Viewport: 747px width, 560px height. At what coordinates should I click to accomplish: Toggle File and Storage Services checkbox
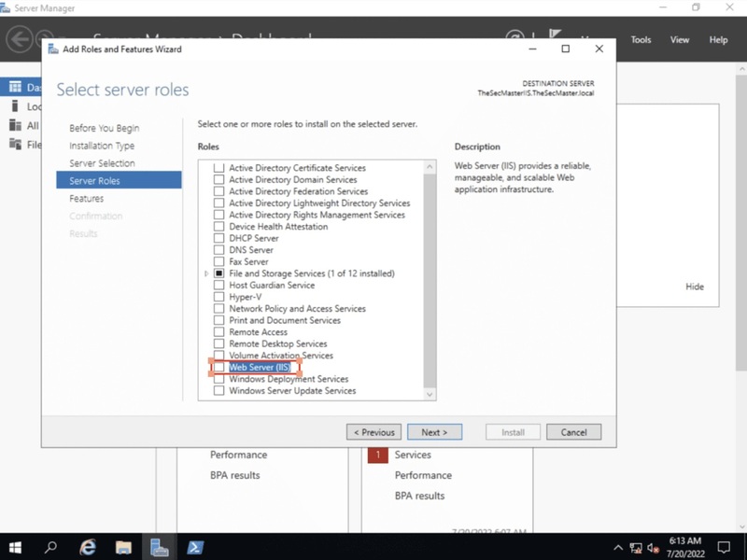(x=218, y=273)
